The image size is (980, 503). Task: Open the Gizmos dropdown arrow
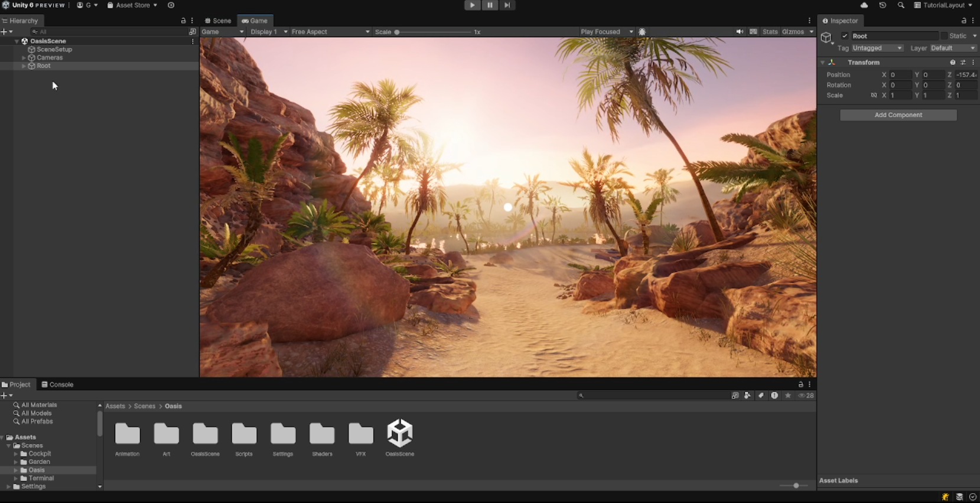coord(811,32)
